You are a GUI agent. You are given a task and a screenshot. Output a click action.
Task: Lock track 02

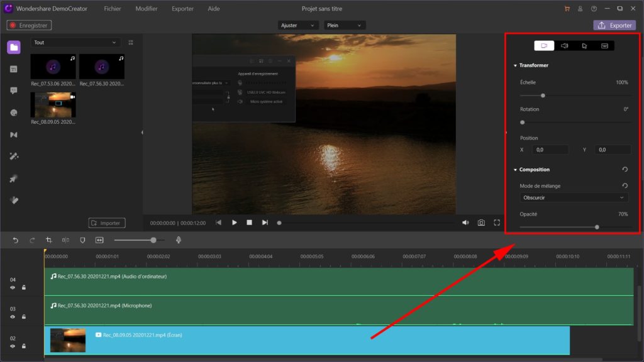[24, 346]
